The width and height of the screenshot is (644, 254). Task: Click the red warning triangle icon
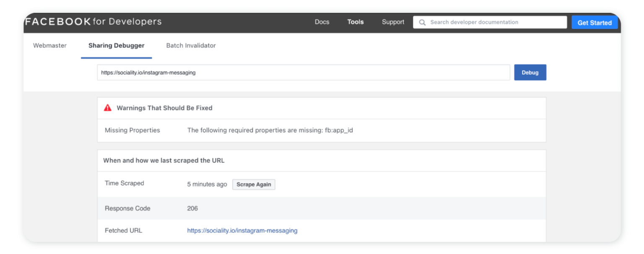(108, 107)
